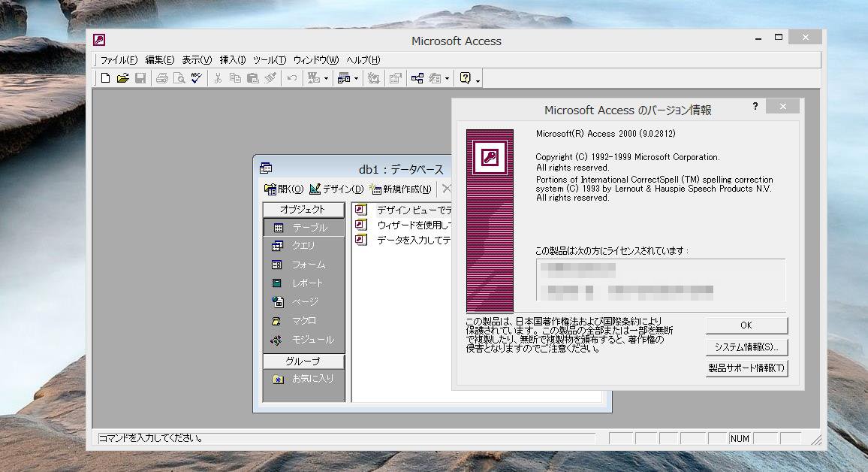Click the Format Painter brush icon
Viewport: 868px width, 472px height.
click(270, 78)
